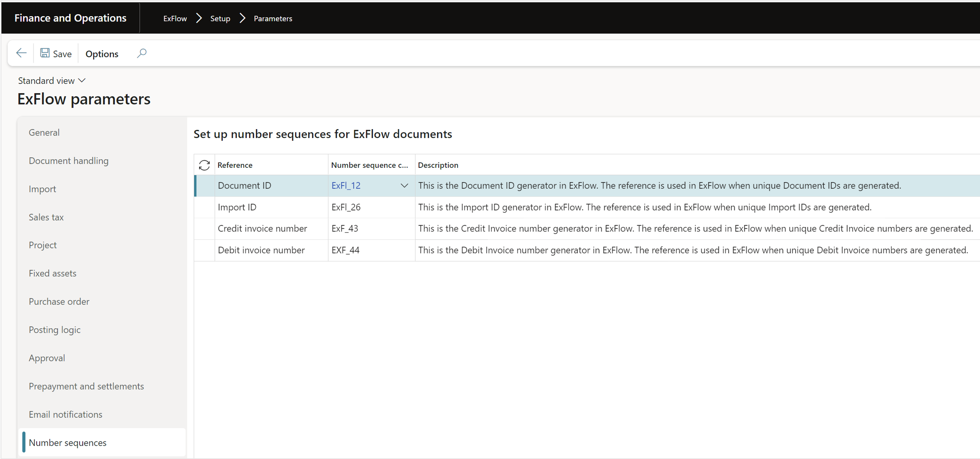The height and width of the screenshot is (459, 980).
Task: Go to Email notifications tab
Action: [65, 414]
